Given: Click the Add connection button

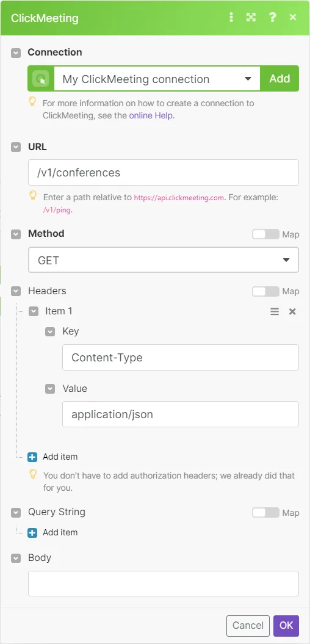Looking at the screenshot, I should pyautogui.click(x=279, y=79).
